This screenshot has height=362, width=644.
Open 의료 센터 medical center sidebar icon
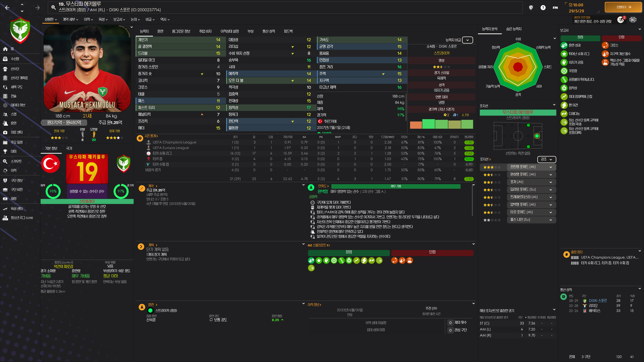coord(5,132)
